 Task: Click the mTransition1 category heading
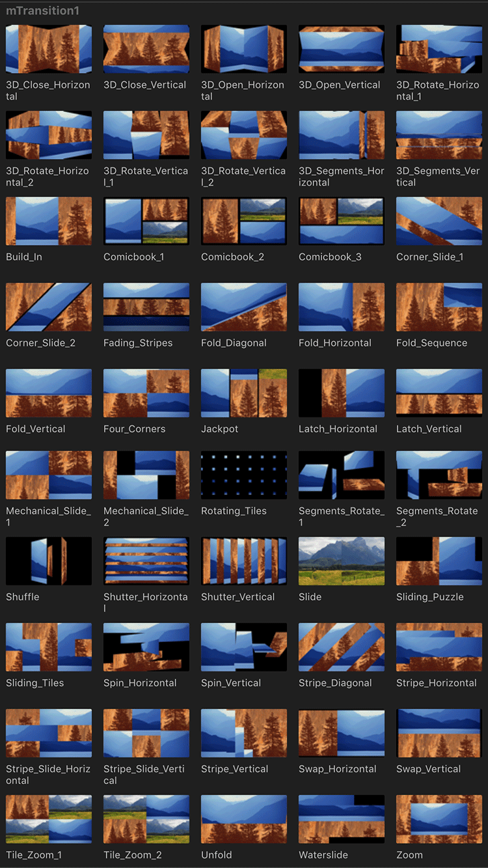click(x=42, y=11)
